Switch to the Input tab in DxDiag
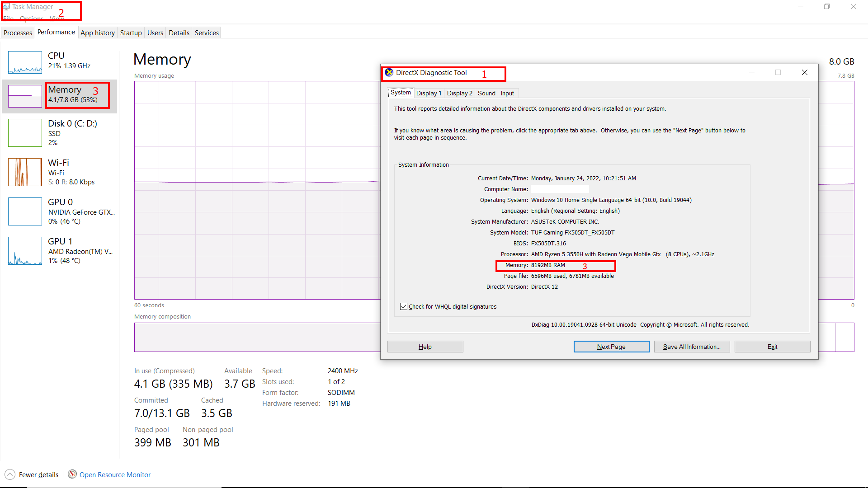This screenshot has width=868, height=488. coord(507,93)
